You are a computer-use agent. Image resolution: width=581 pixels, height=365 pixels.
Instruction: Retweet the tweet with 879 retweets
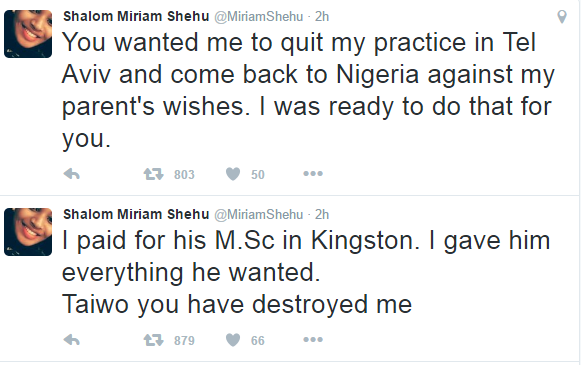153,340
